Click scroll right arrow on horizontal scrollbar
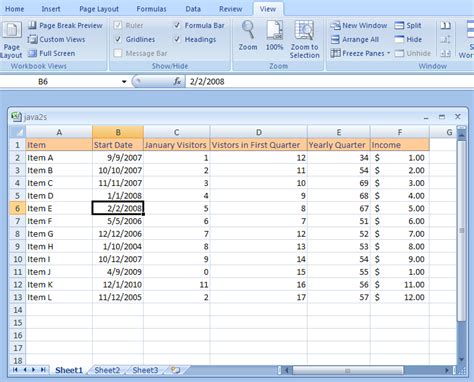Viewport: 474px width, 382px height. point(447,370)
